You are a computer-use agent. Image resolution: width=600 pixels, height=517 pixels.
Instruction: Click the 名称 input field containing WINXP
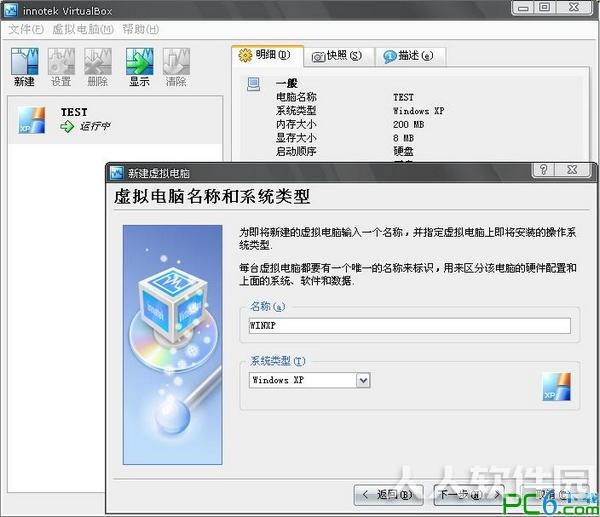(409, 326)
